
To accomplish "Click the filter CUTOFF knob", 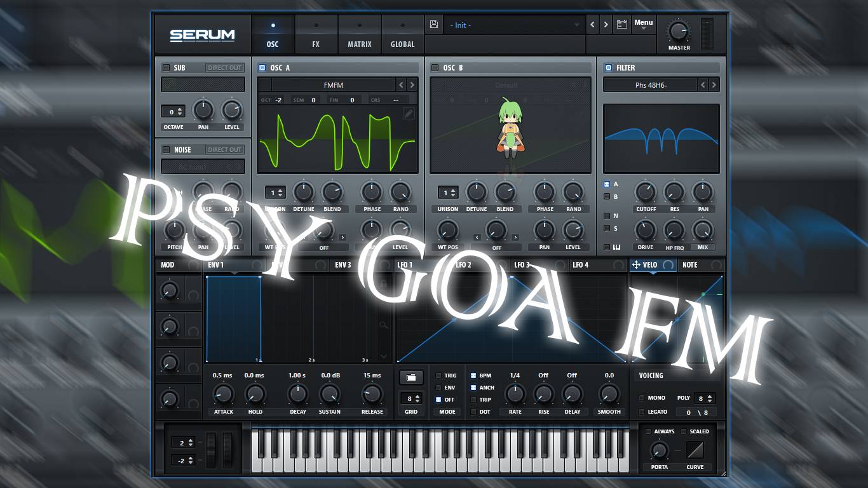I will click(x=646, y=192).
